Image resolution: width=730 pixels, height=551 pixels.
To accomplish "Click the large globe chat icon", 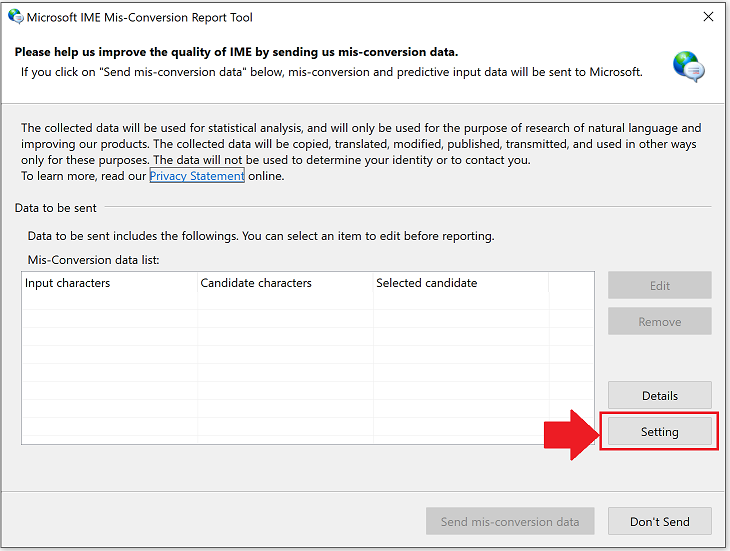I will (689, 67).
